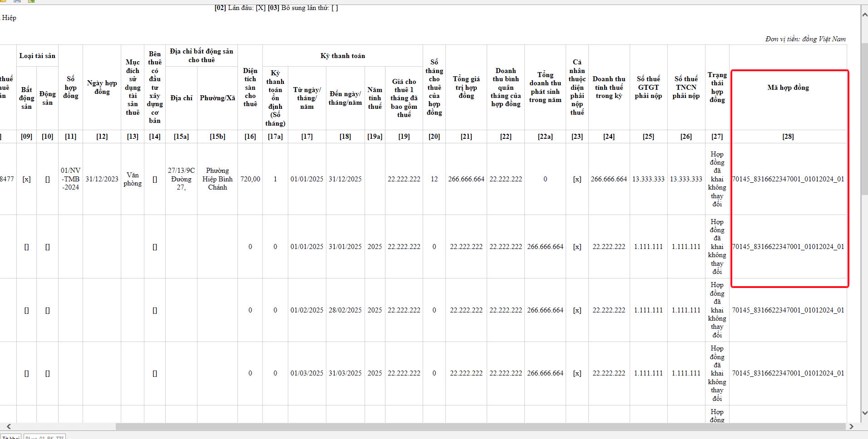Check column [14] box in row ending 31/03/2025
The width and height of the screenshot is (868, 439).
[155, 373]
